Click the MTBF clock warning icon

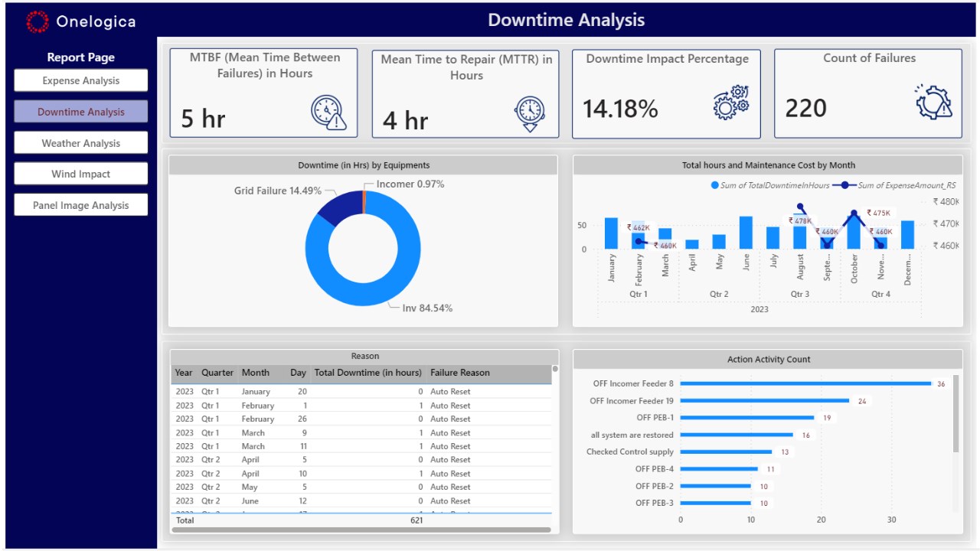click(329, 112)
